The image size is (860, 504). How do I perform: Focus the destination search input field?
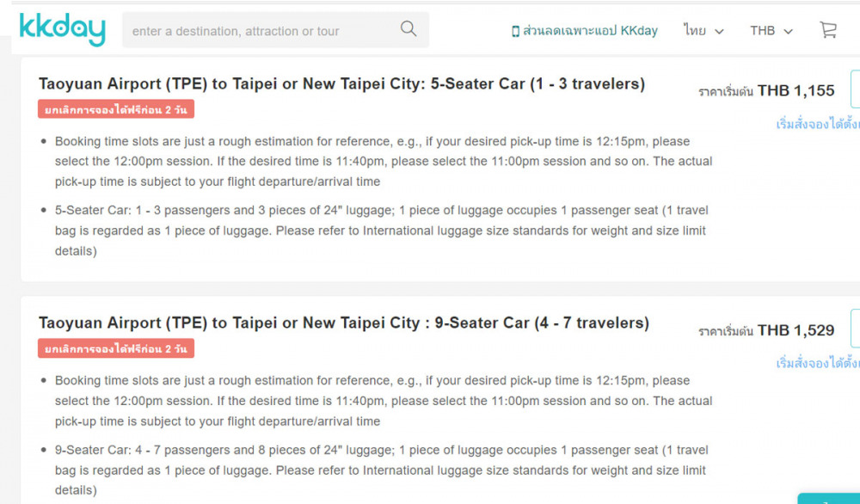pos(258,31)
